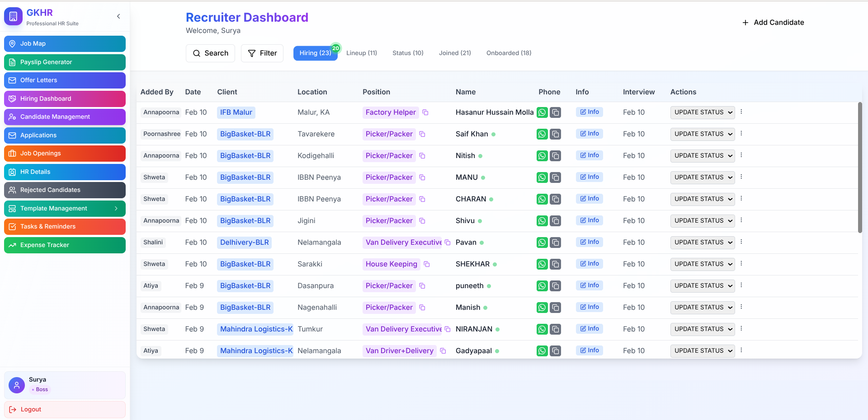Switch to the Onboarded (18) tab
Screen dimensions: 868x420
click(509, 53)
